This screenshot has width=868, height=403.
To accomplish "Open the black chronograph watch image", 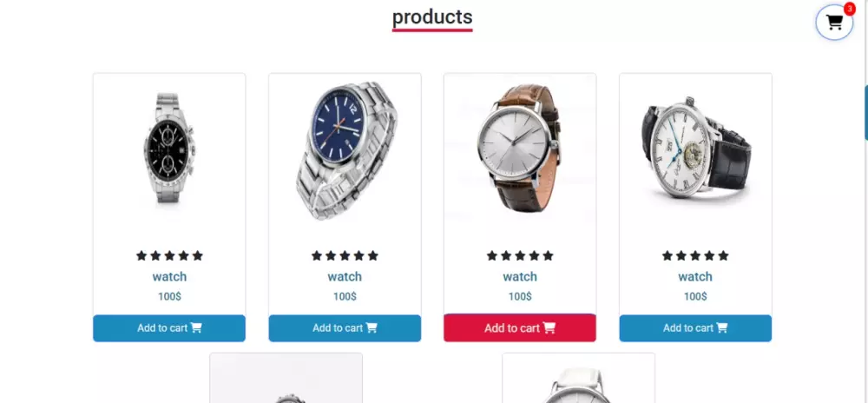I will coord(169,148).
